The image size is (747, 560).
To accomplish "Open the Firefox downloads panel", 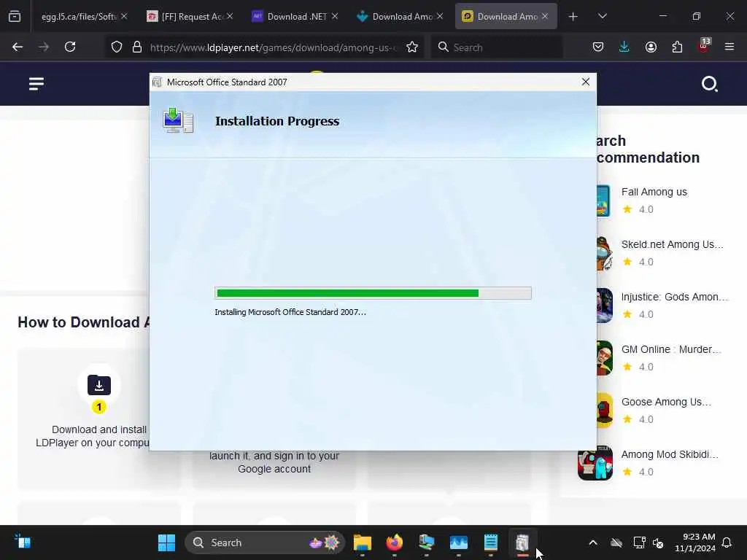I will 624,47.
